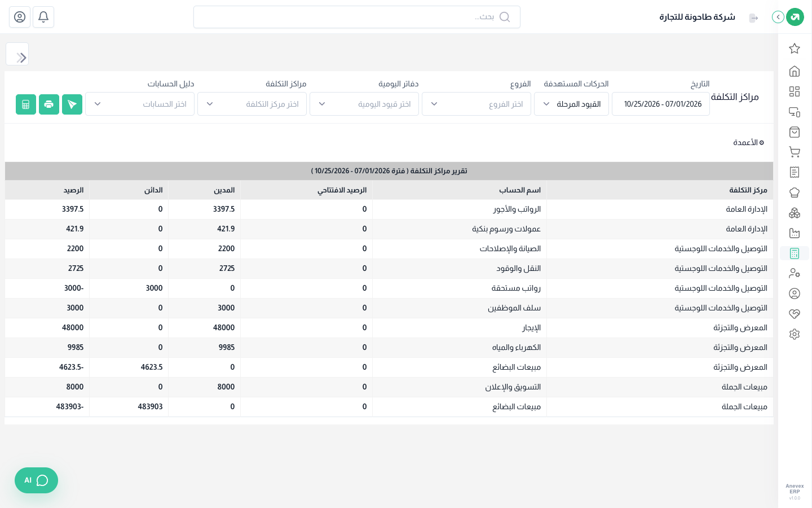Expand panel with double chevron button

(17, 54)
